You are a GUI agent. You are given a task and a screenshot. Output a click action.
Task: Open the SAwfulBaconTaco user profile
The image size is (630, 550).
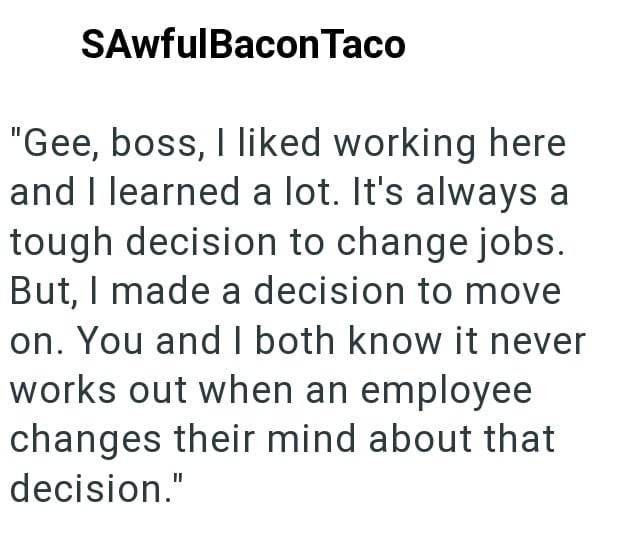(x=243, y=44)
